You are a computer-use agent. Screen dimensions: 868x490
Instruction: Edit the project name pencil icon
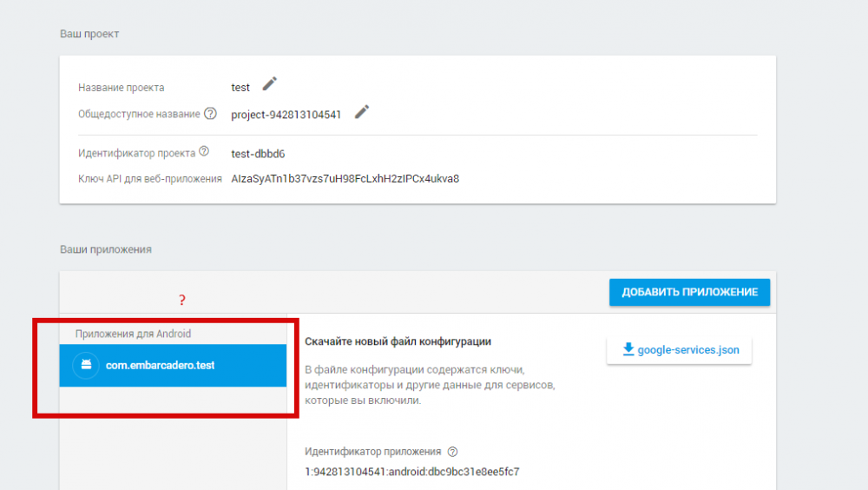270,83
